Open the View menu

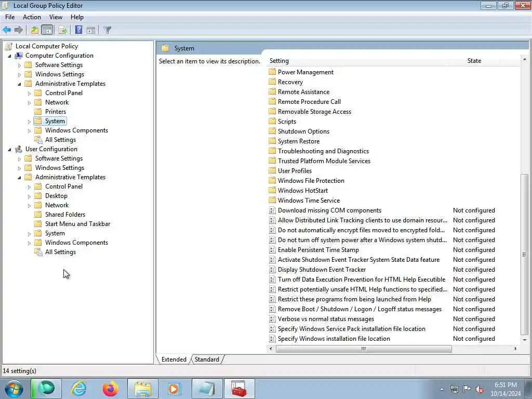click(x=56, y=17)
